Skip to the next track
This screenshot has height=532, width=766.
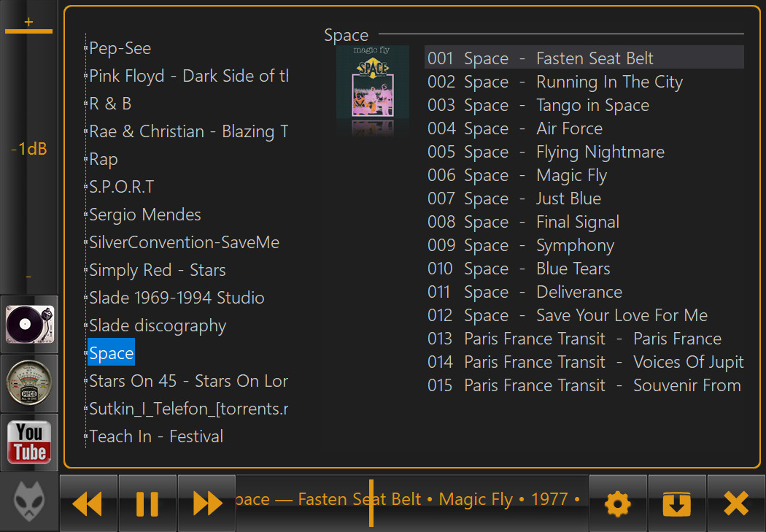(x=206, y=504)
